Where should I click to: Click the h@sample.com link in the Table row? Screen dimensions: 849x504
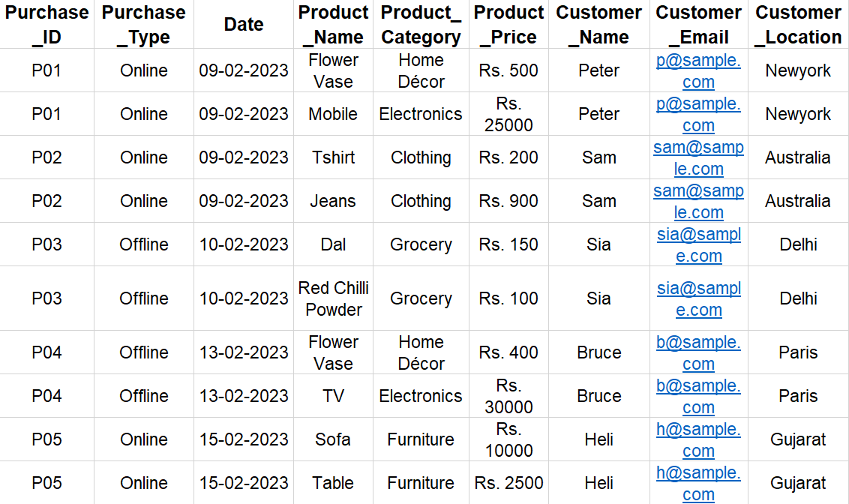point(698,483)
